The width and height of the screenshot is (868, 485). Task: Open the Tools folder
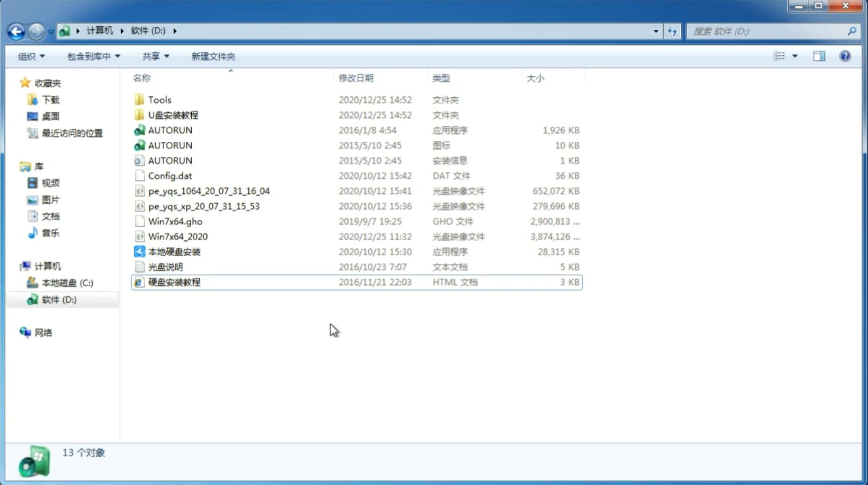[x=159, y=99]
